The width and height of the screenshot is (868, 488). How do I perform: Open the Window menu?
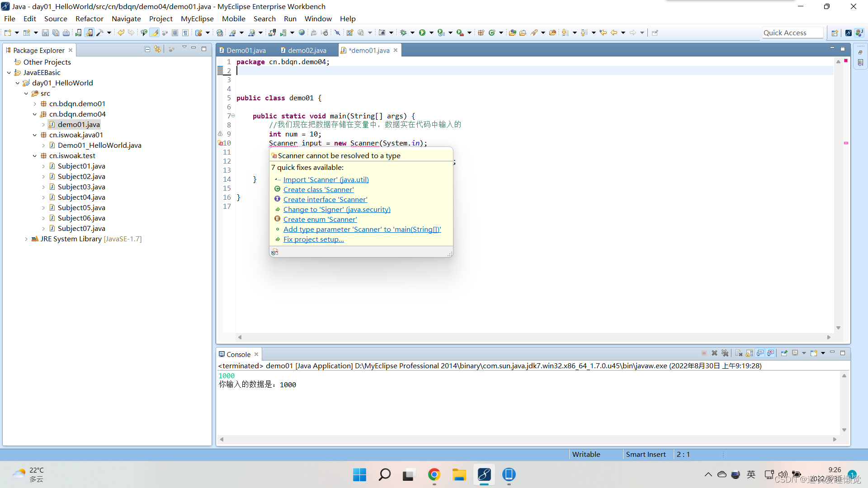coord(318,19)
